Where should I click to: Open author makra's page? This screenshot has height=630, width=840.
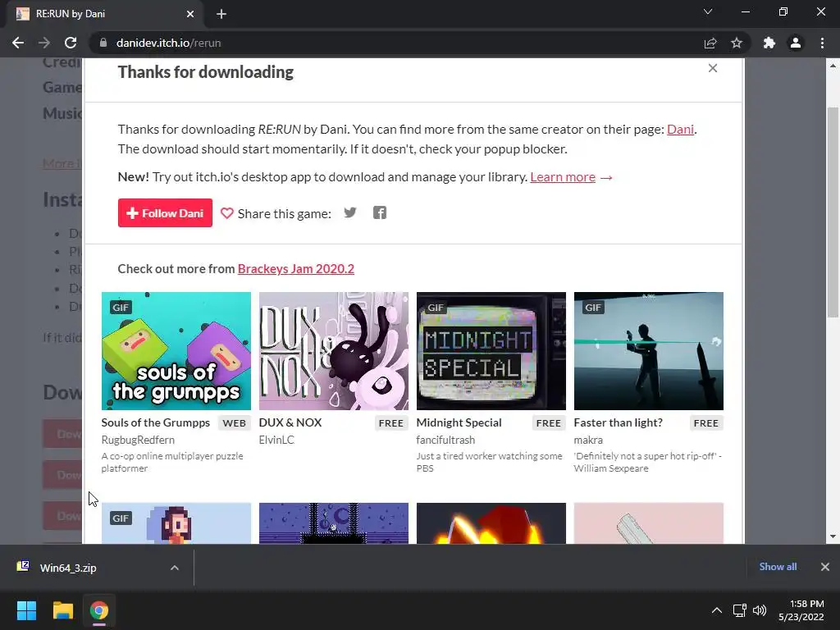(588, 440)
